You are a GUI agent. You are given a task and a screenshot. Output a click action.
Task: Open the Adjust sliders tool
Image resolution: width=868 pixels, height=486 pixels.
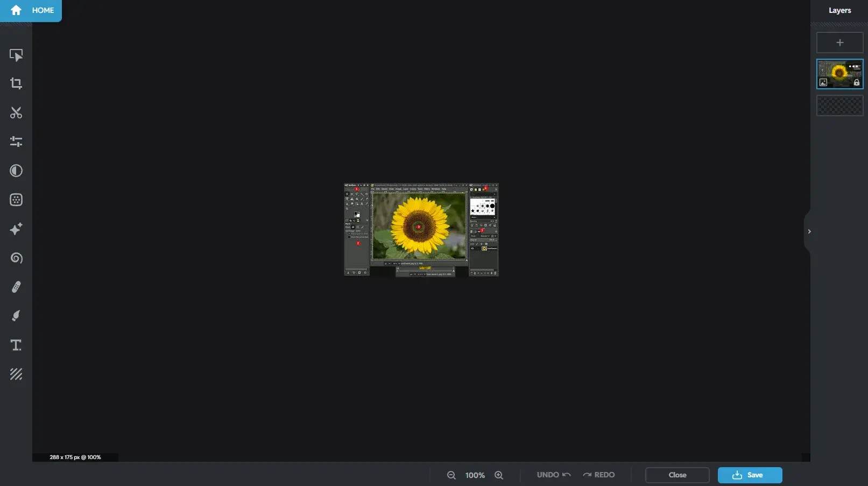(16, 142)
